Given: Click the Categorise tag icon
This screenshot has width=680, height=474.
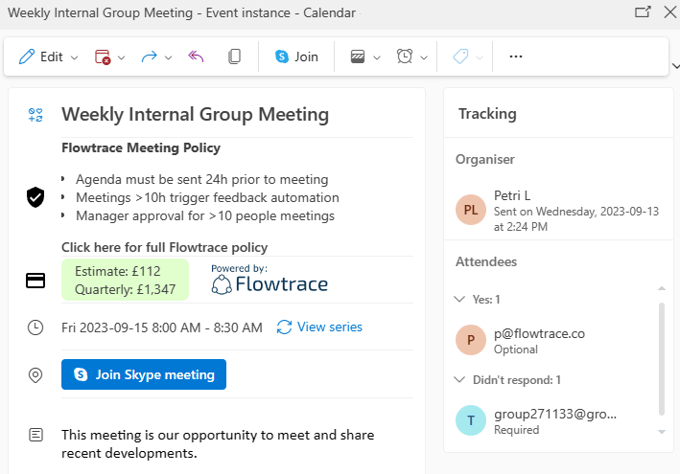Looking at the screenshot, I should point(461,56).
